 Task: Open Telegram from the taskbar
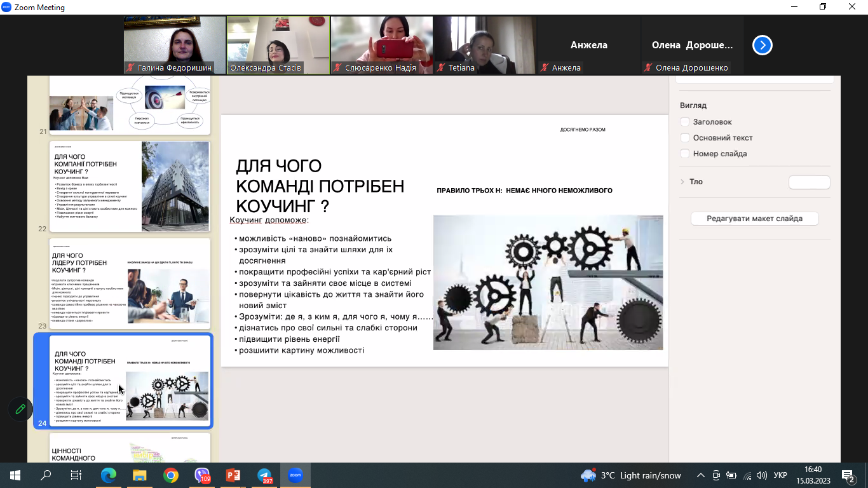(x=264, y=475)
